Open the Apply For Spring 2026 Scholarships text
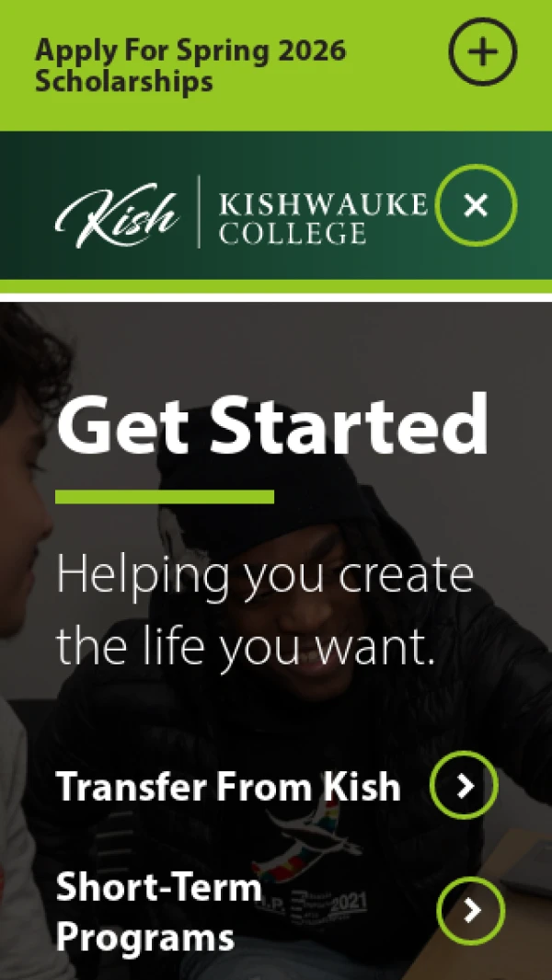Image resolution: width=552 pixels, height=980 pixels. 190,65
